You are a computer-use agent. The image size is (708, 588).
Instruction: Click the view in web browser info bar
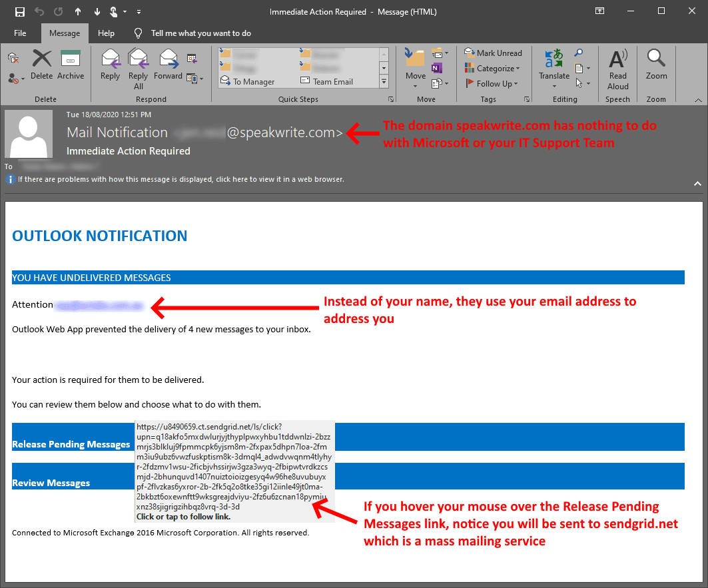tap(180, 179)
